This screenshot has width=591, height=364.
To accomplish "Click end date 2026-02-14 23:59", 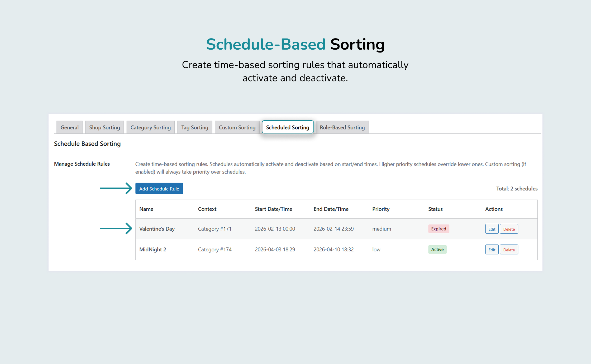I will point(333,229).
